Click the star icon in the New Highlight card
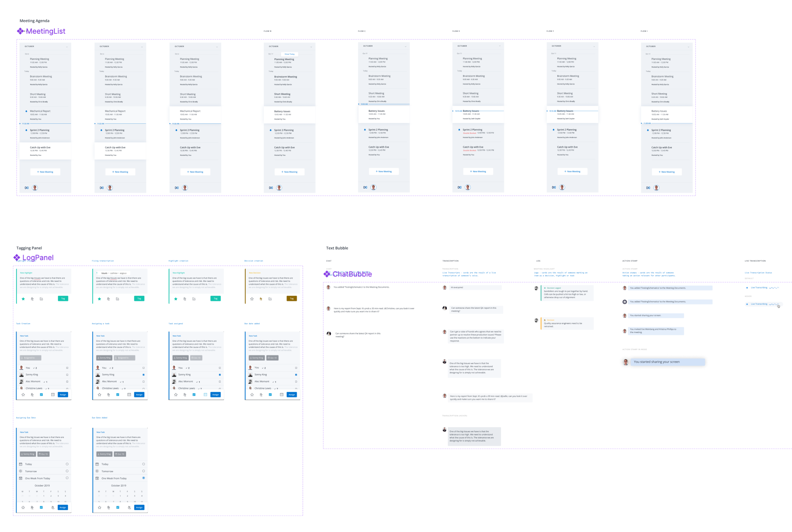 pos(23,298)
